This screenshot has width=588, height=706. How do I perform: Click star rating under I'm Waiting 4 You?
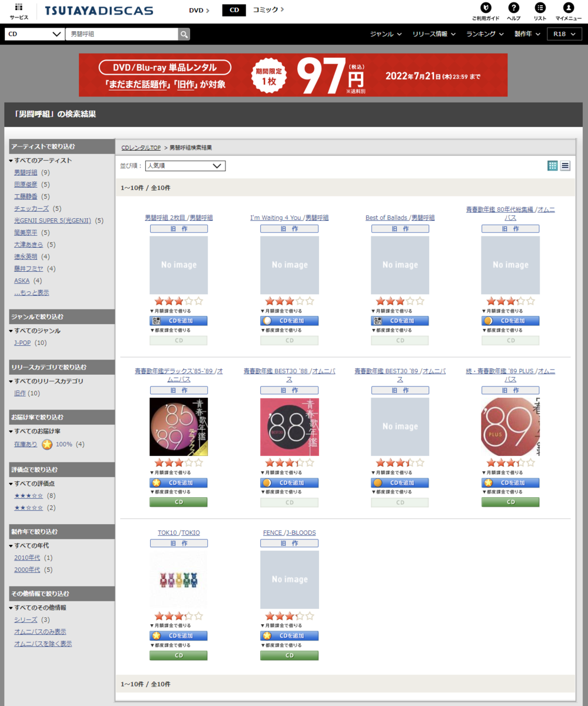click(x=289, y=301)
